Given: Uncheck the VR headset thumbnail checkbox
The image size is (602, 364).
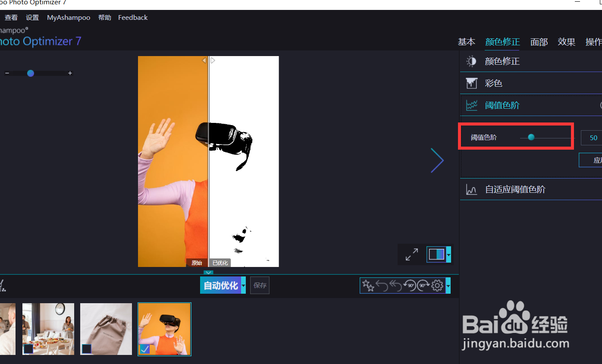Looking at the screenshot, I should (144, 348).
